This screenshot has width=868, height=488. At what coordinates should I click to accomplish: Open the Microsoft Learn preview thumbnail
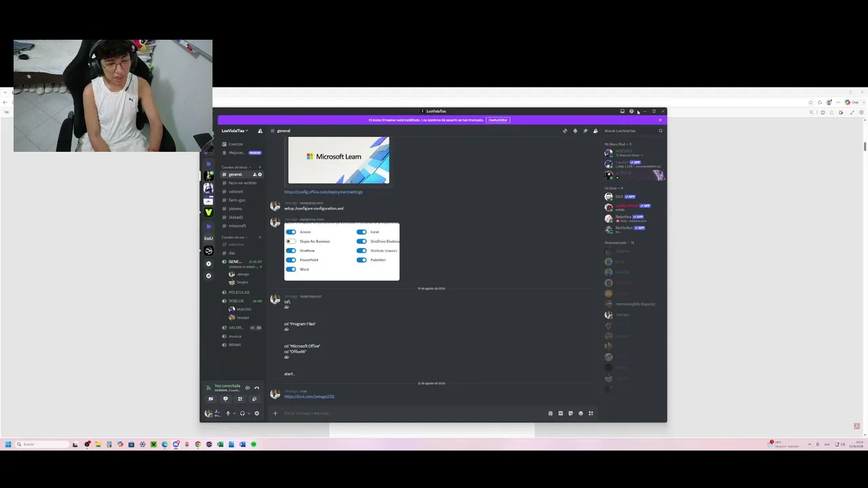[x=339, y=160]
